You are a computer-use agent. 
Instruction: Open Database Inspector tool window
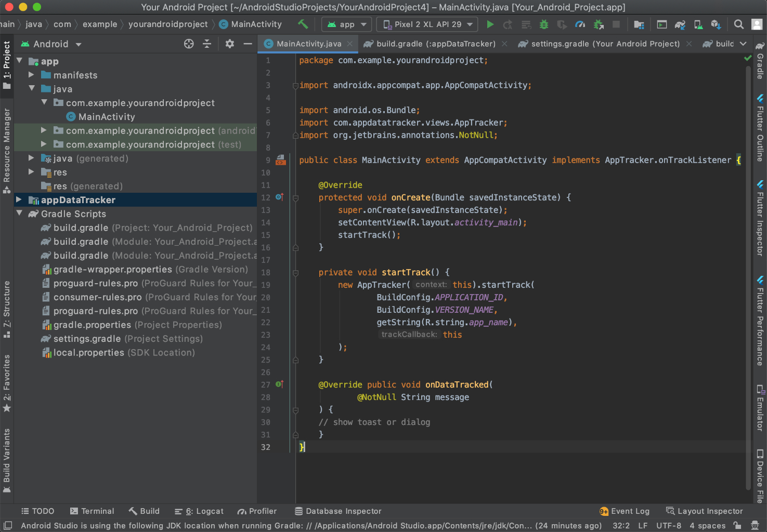click(x=338, y=511)
